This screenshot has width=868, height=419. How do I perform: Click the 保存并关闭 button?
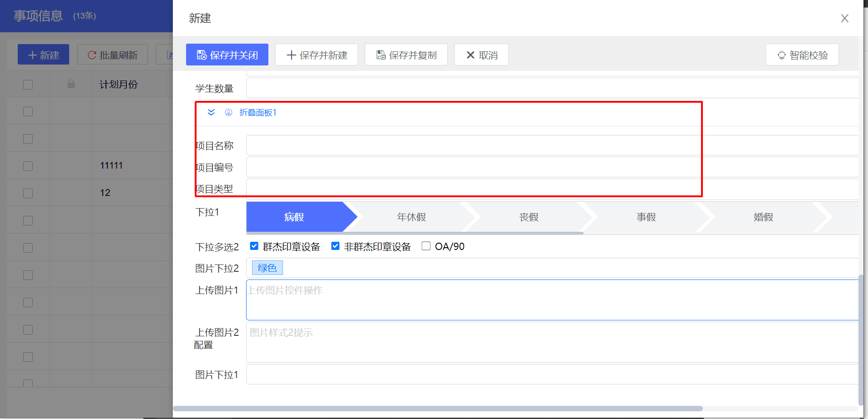(x=227, y=55)
